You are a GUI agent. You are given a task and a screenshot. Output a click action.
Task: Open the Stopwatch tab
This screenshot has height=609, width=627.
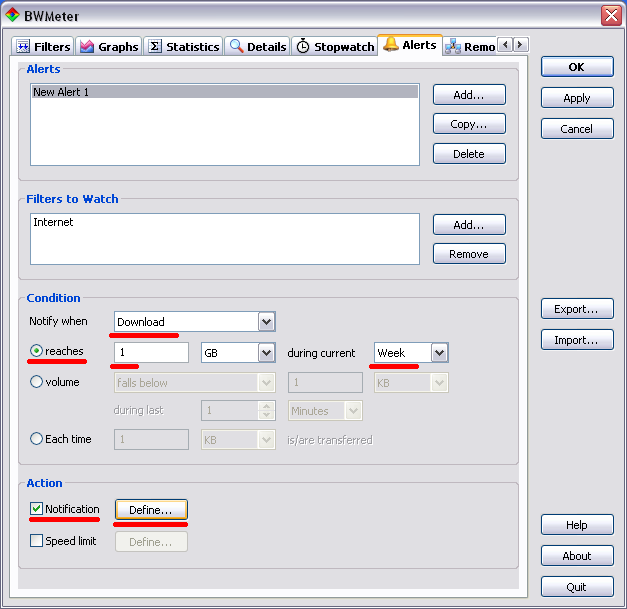click(335, 46)
